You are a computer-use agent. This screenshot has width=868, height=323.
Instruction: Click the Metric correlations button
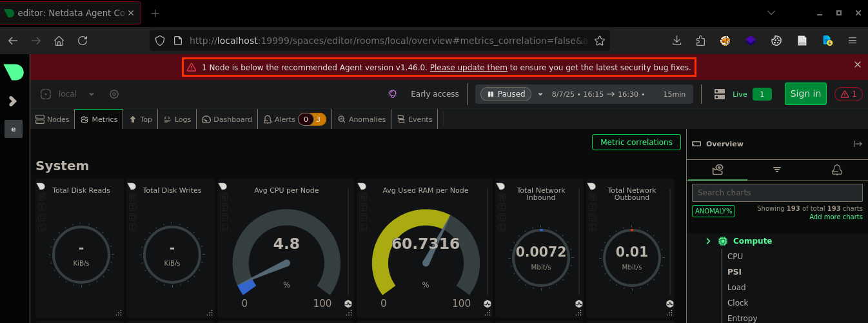click(636, 142)
